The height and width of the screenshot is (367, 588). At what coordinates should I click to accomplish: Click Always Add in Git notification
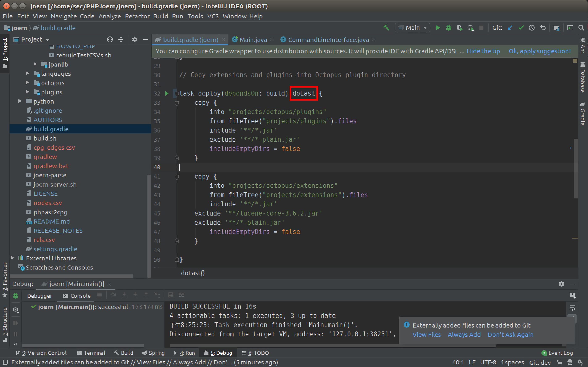click(464, 335)
